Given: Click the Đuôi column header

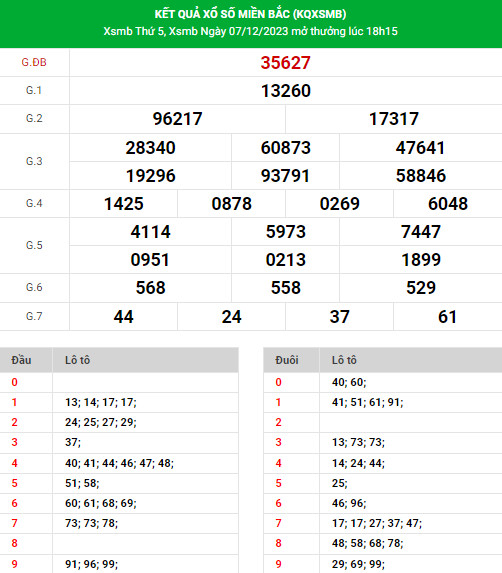Looking at the screenshot, I should click(x=287, y=360).
